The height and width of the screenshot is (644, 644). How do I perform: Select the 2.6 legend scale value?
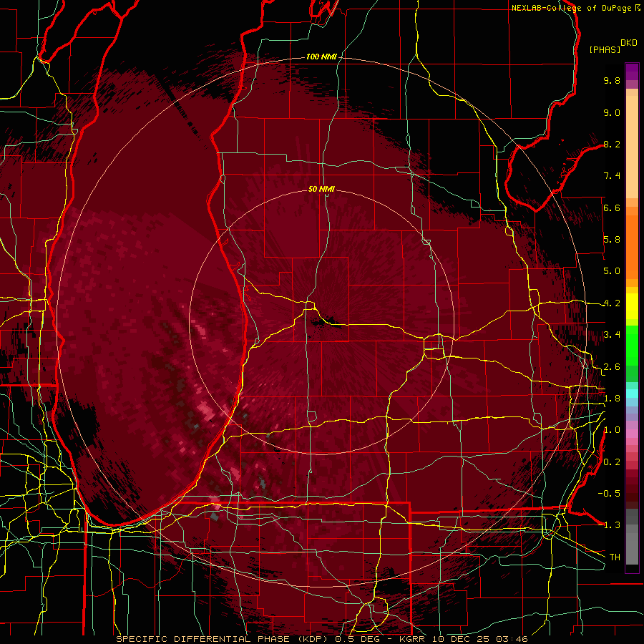[612, 367]
